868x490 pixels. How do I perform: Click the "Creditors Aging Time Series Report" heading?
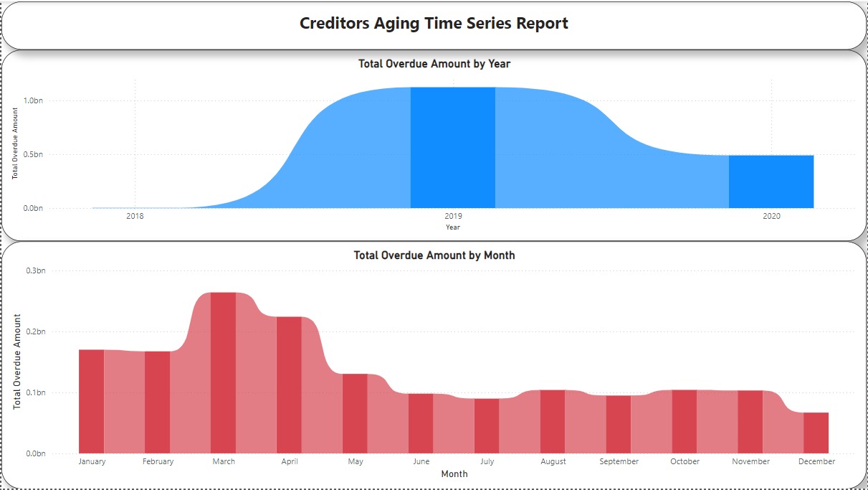434,23
